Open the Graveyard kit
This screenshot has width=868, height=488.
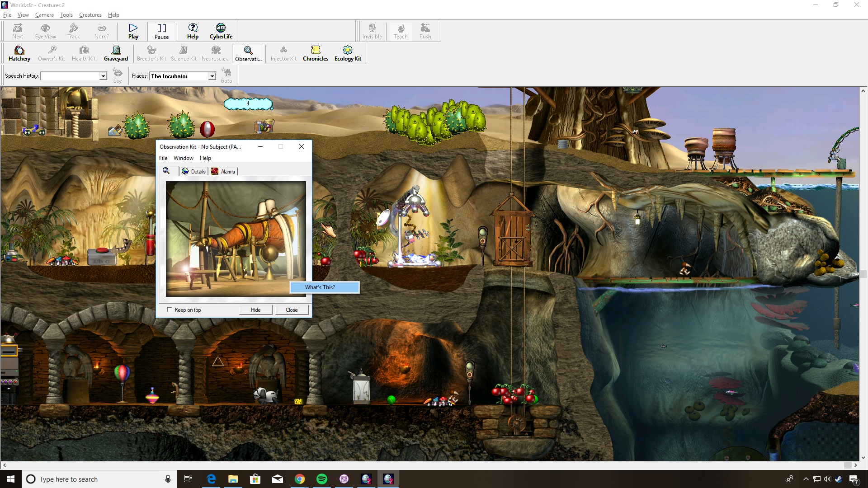pyautogui.click(x=116, y=53)
